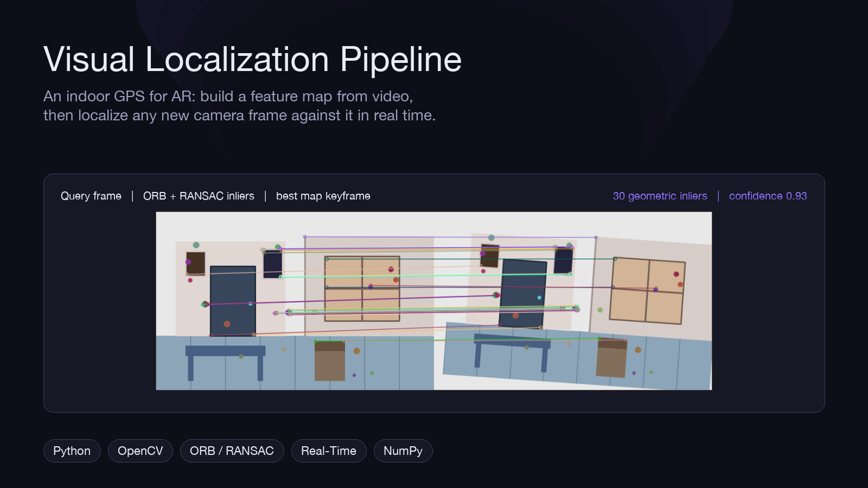This screenshot has width=868, height=488.
Task: Click the Visual Localization Pipeline title
Action: point(252,59)
